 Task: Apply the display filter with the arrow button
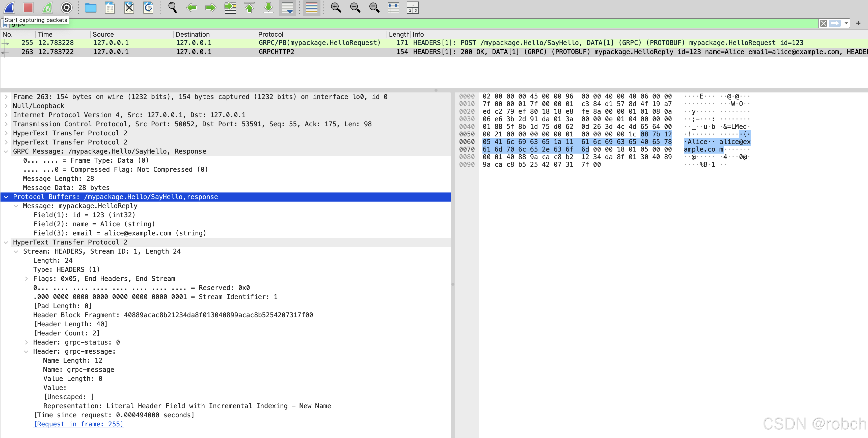pyautogui.click(x=835, y=23)
